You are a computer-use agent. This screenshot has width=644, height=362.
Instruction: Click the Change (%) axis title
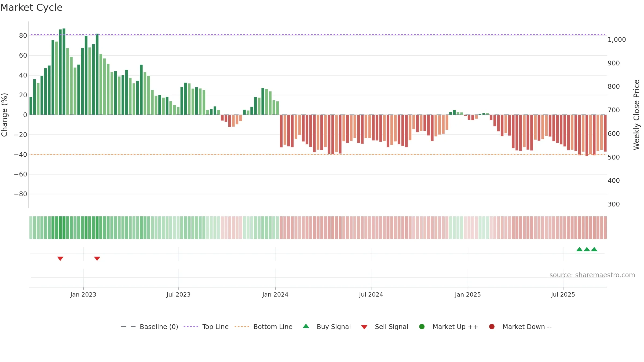pos(4,115)
